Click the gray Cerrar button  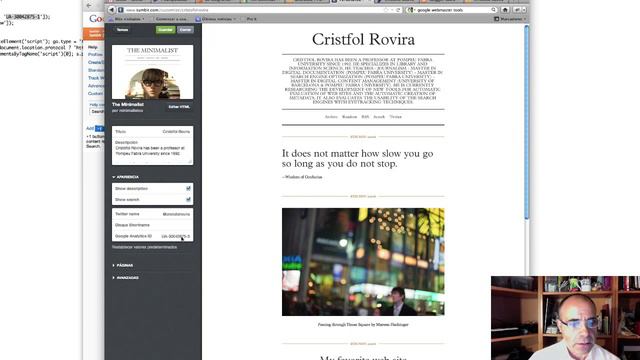point(185,29)
